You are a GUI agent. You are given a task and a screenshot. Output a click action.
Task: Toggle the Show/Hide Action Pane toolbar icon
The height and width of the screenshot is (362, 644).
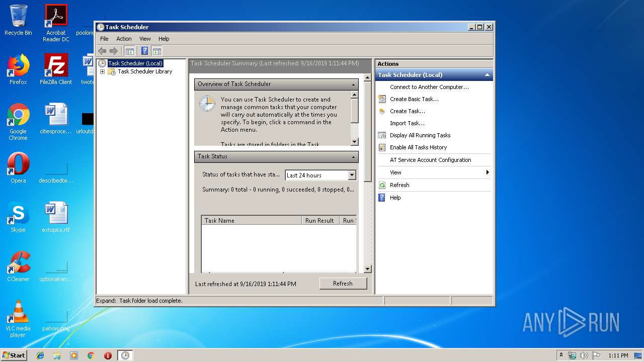pyautogui.click(x=157, y=51)
